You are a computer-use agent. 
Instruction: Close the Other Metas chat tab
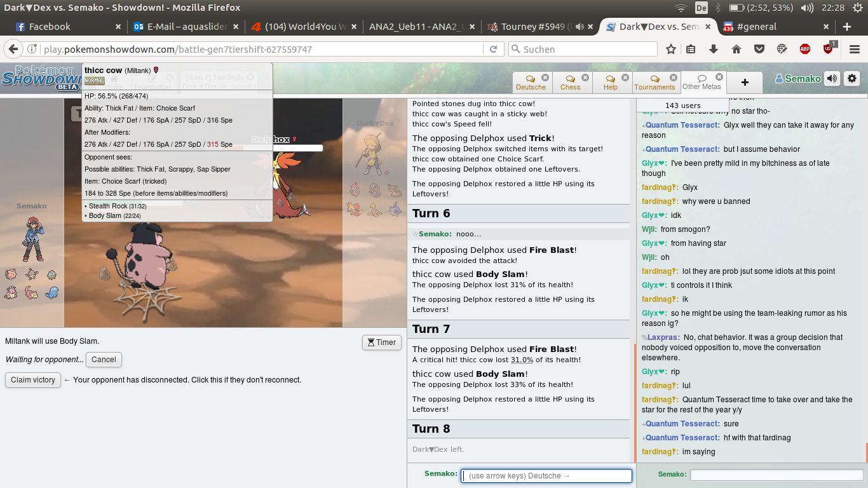click(x=720, y=77)
